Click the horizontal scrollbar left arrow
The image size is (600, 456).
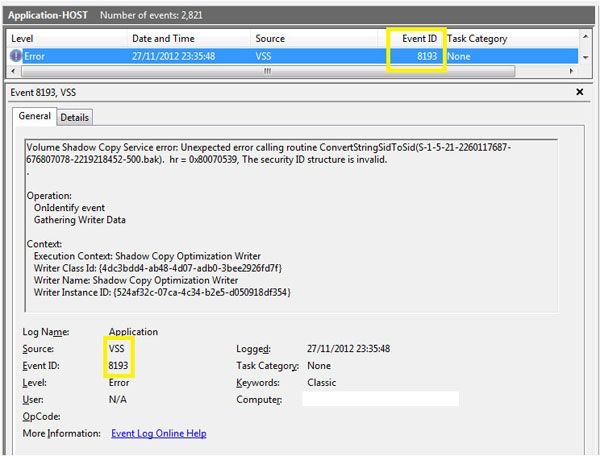click(x=13, y=71)
